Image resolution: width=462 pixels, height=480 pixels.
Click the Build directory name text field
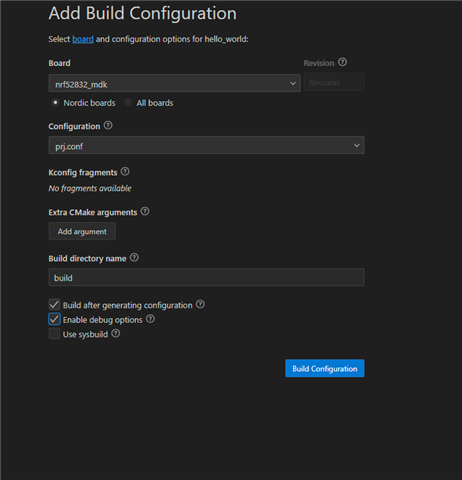[206, 277]
